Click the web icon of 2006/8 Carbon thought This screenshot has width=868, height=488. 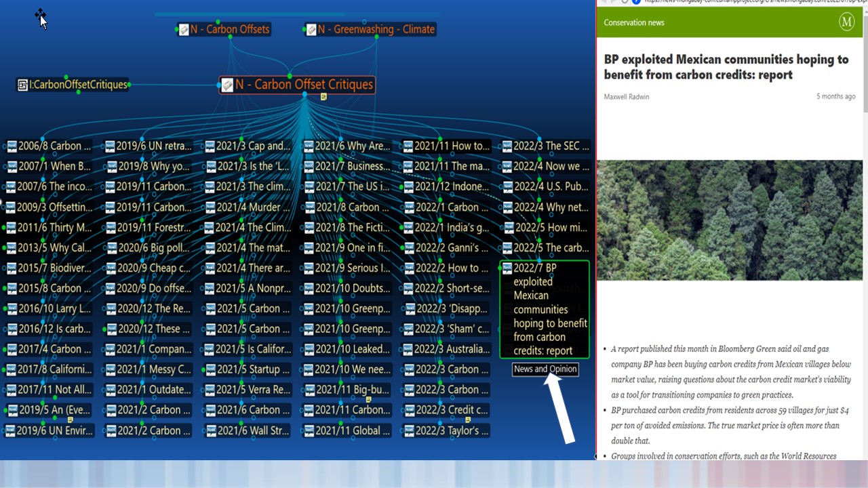[12, 146]
